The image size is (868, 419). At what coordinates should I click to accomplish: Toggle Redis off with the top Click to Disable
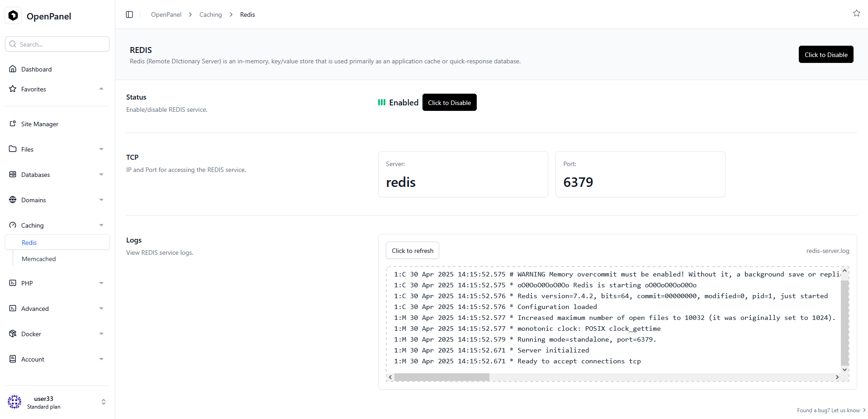click(825, 54)
